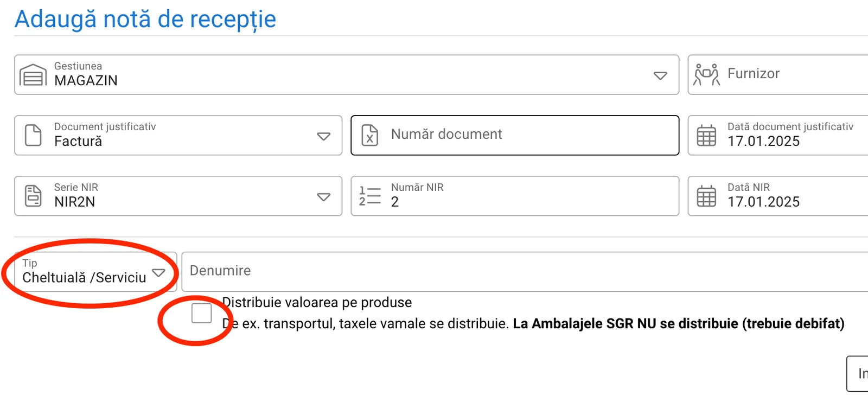
Task: Click into the Denumire input field
Action: coord(525,271)
